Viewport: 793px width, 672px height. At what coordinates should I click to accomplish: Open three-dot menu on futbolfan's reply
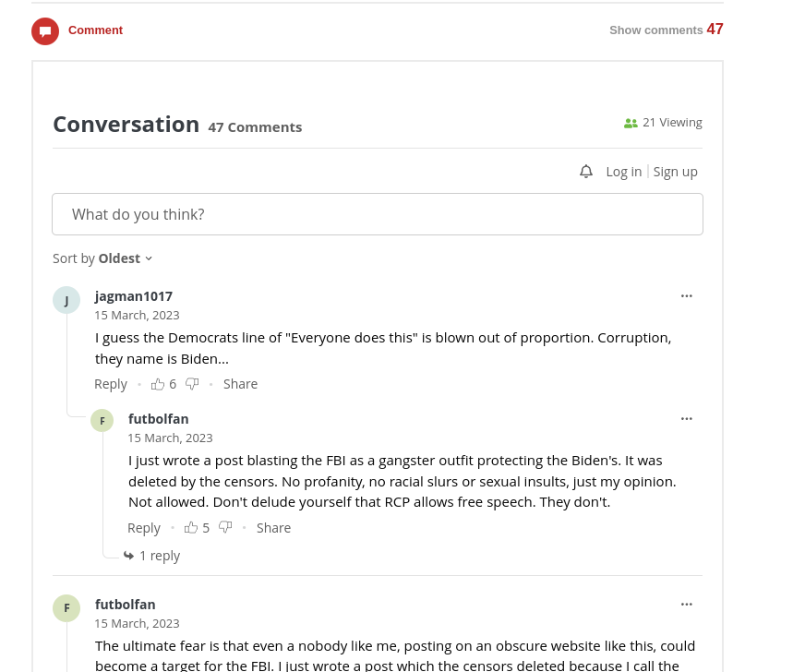coord(686,419)
